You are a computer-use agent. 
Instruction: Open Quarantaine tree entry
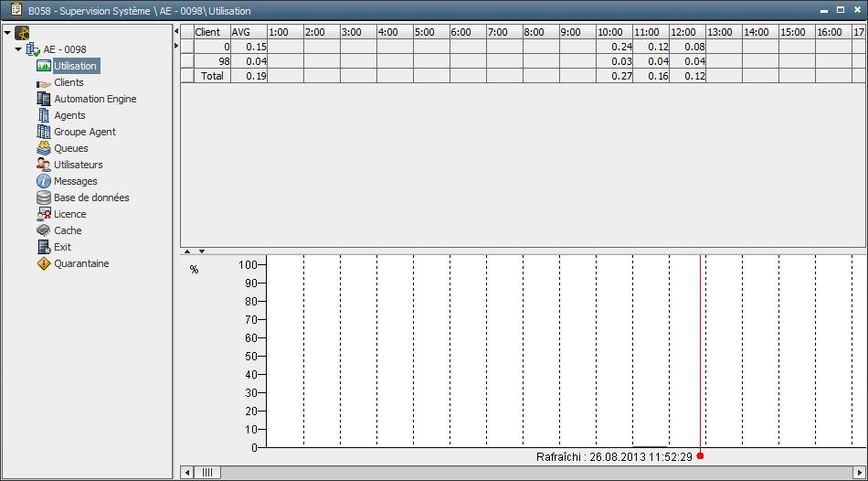81,263
